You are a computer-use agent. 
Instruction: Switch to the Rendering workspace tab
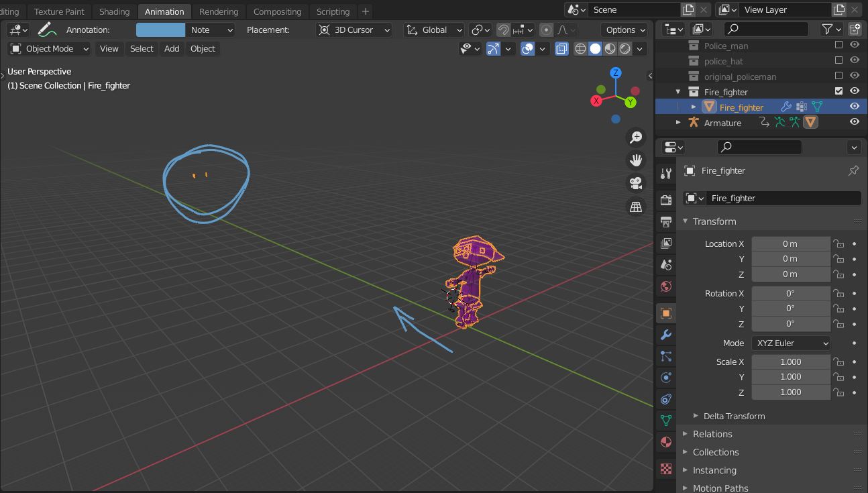(219, 11)
